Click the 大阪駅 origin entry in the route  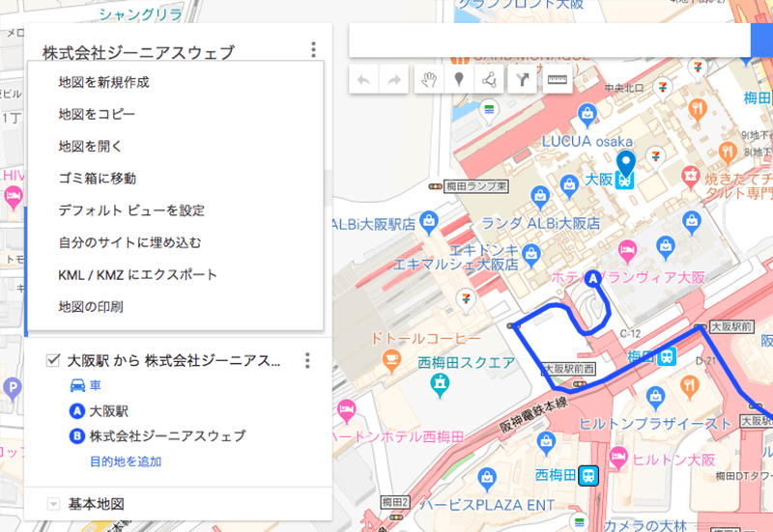point(109,410)
